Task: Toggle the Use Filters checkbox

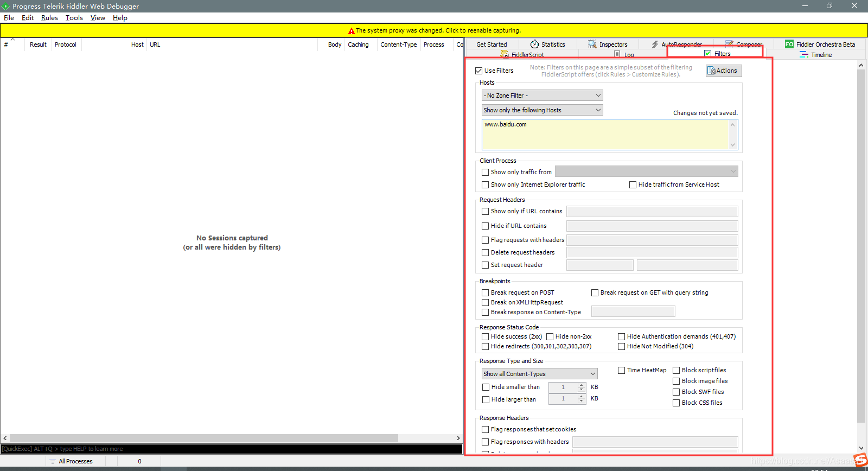Action: click(478, 71)
